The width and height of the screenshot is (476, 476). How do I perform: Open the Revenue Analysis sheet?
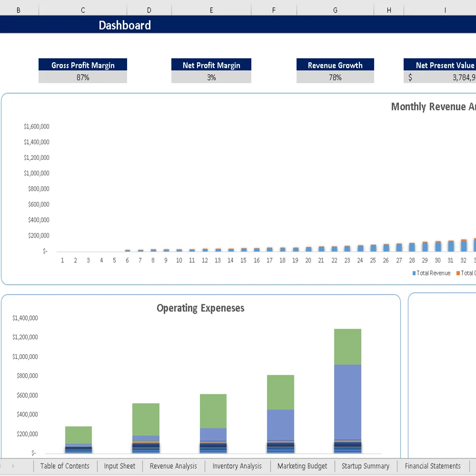[173, 466]
